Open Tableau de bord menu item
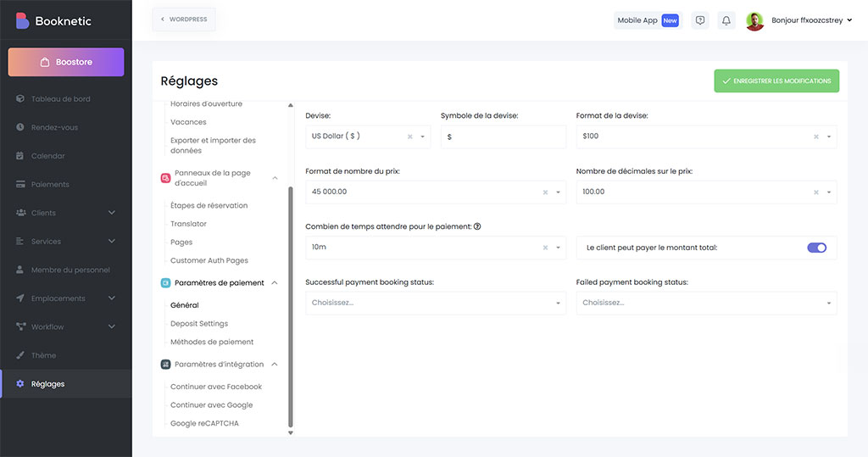 (x=66, y=98)
